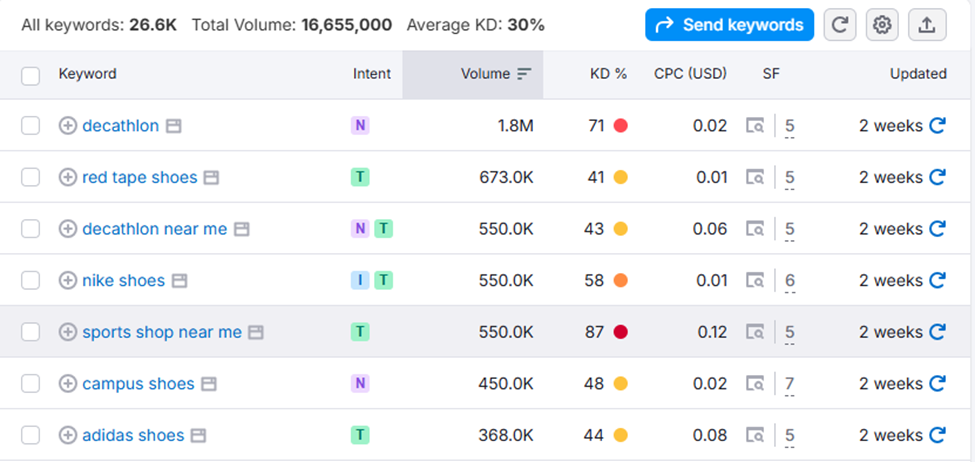975x462 pixels.
Task: Refresh metrics for sports shop near me row
Action: tap(937, 332)
